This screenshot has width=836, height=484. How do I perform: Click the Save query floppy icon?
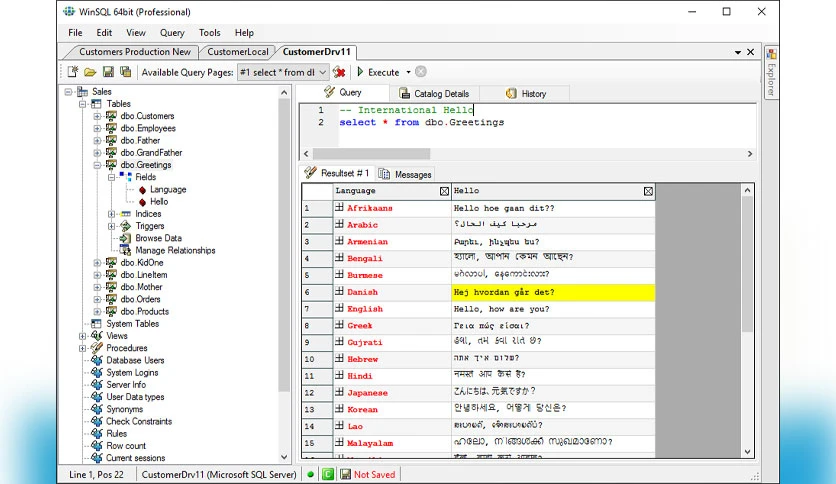pyautogui.click(x=108, y=72)
